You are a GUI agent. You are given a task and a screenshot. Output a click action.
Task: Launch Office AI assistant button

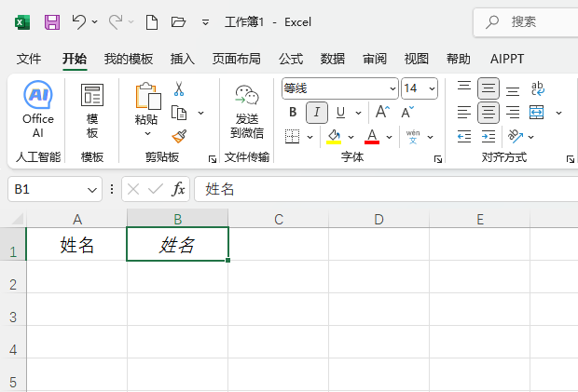click(x=38, y=109)
